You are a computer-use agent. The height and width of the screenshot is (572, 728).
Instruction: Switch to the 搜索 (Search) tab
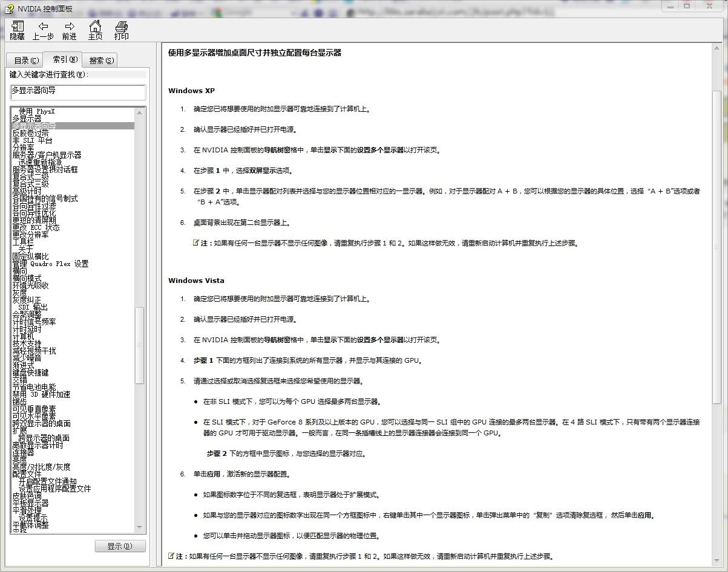tap(100, 60)
